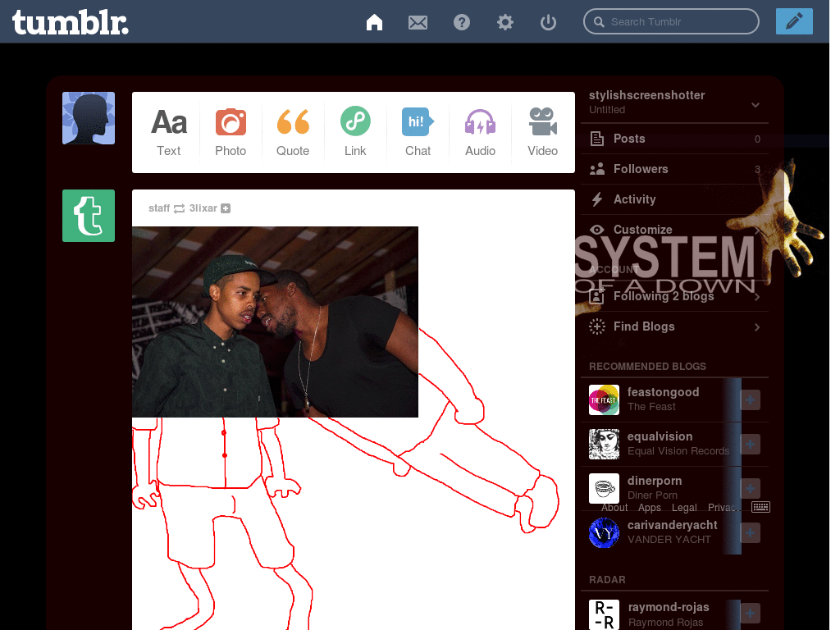
Task: Open the 3lixar blog link
Action: 203,208
